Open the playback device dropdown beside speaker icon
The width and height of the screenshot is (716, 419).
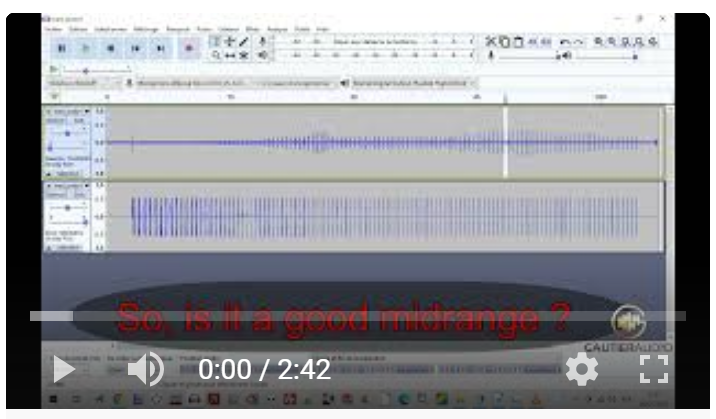click(x=410, y=83)
